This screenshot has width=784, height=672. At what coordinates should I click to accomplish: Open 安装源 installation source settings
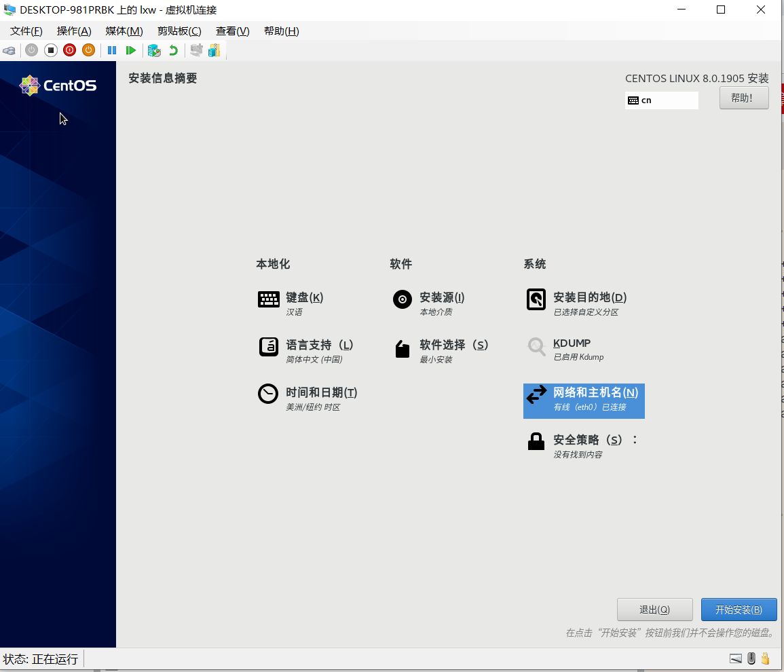(441, 297)
